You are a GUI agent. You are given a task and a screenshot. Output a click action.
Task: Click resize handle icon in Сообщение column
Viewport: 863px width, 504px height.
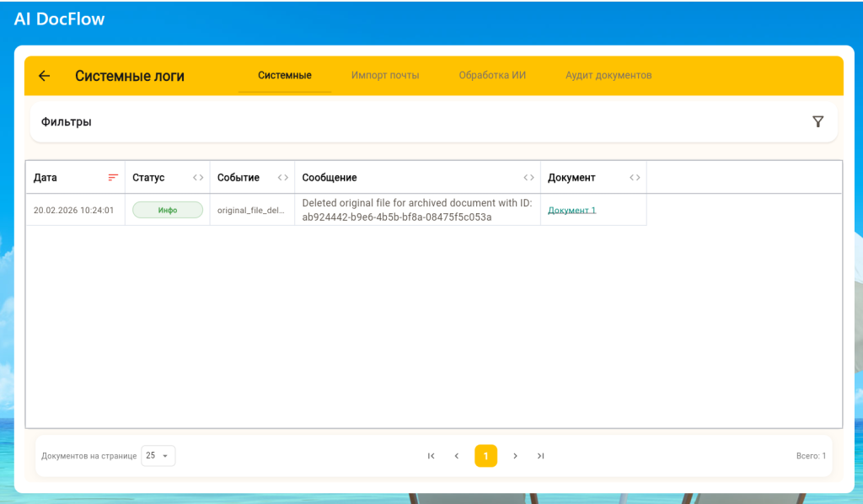[x=528, y=178]
